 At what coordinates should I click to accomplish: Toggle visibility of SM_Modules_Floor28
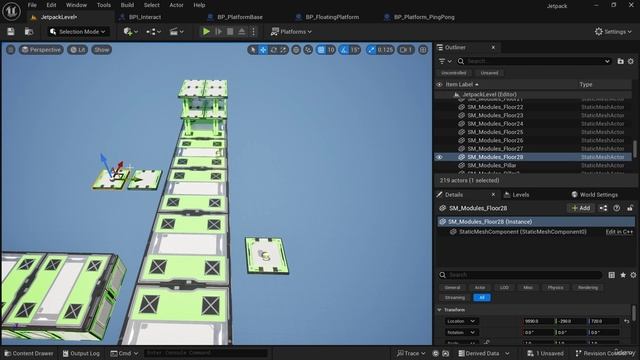440,157
